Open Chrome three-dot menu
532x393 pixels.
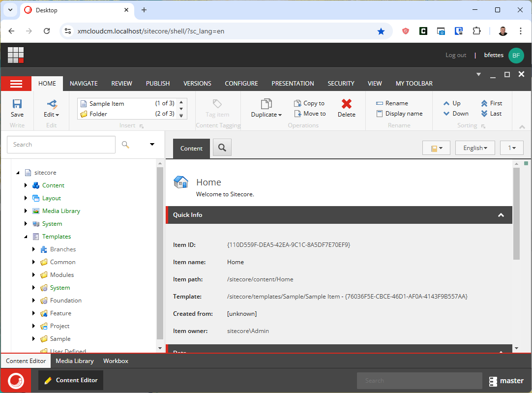pyautogui.click(x=521, y=31)
